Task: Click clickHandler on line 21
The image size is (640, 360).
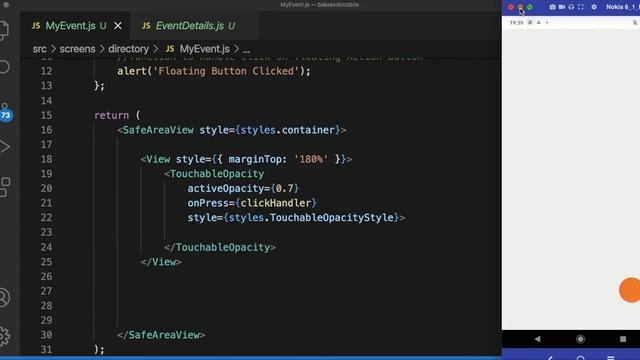Action: [x=276, y=203]
